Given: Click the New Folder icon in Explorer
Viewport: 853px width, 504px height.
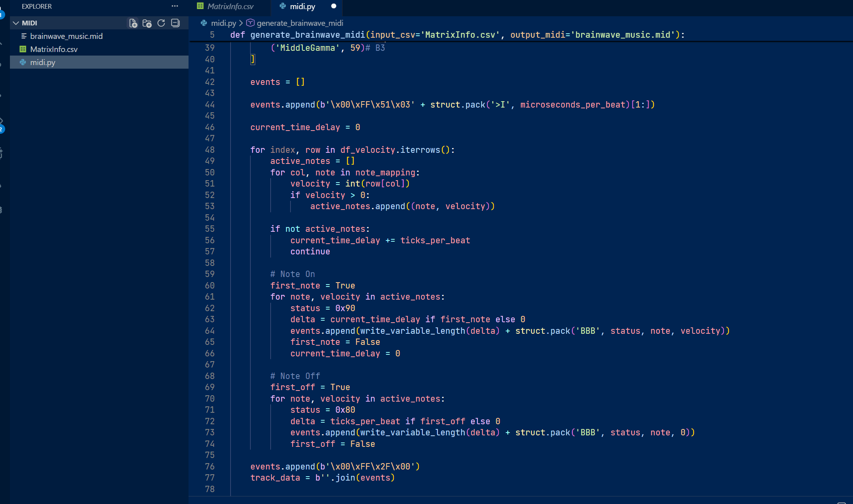Looking at the screenshot, I should (147, 23).
